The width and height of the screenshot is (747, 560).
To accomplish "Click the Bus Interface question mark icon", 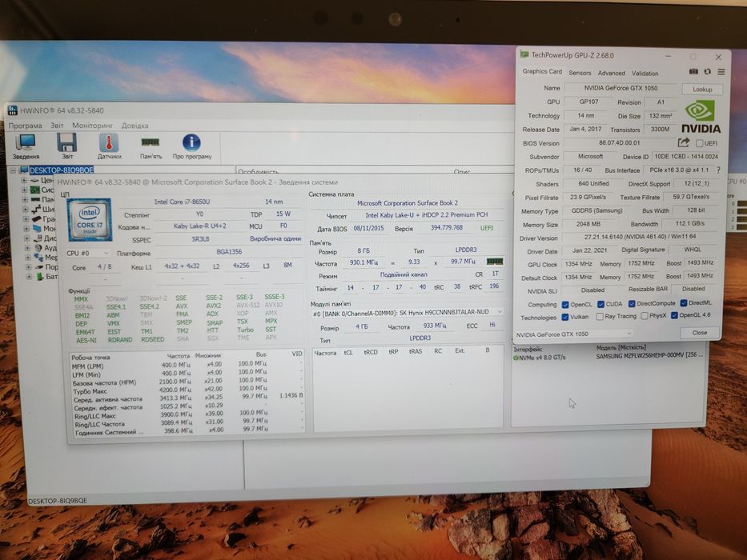I will pyautogui.click(x=718, y=170).
